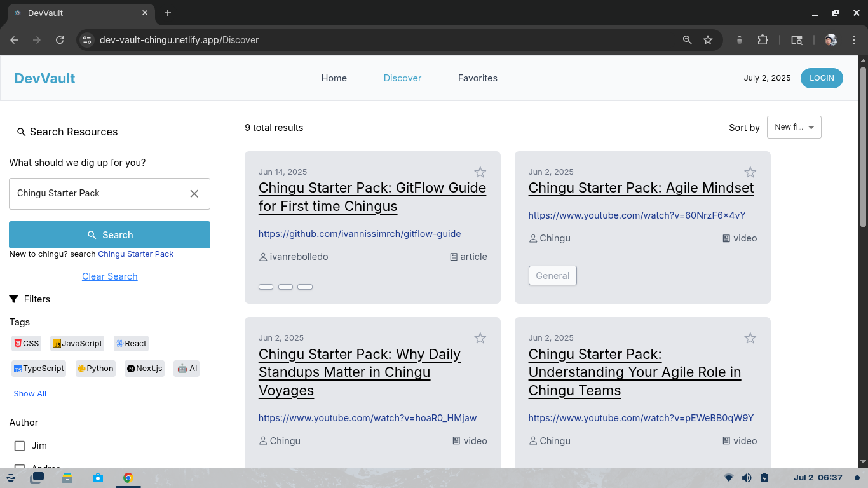Open the YouTube URL ending pEWeBB0qW9Y
868x488 pixels.
(x=641, y=418)
